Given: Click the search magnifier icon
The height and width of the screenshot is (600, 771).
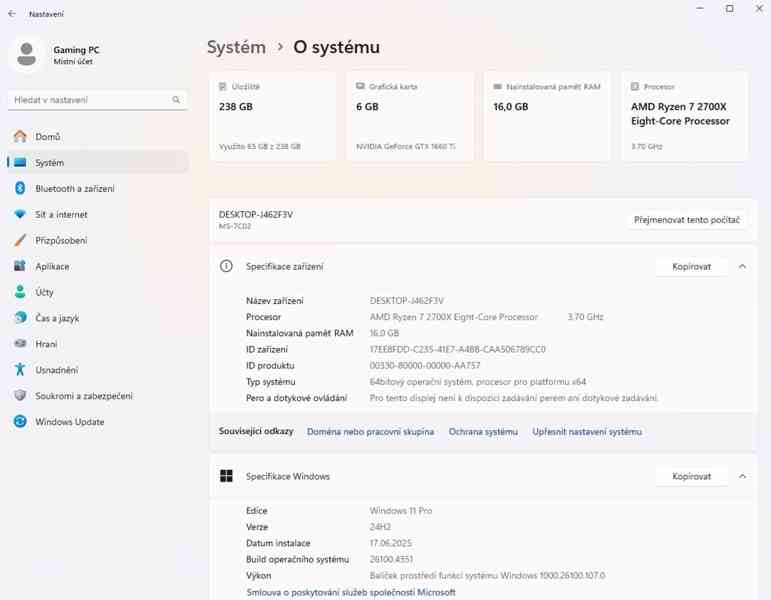Looking at the screenshot, I should tap(176, 100).
